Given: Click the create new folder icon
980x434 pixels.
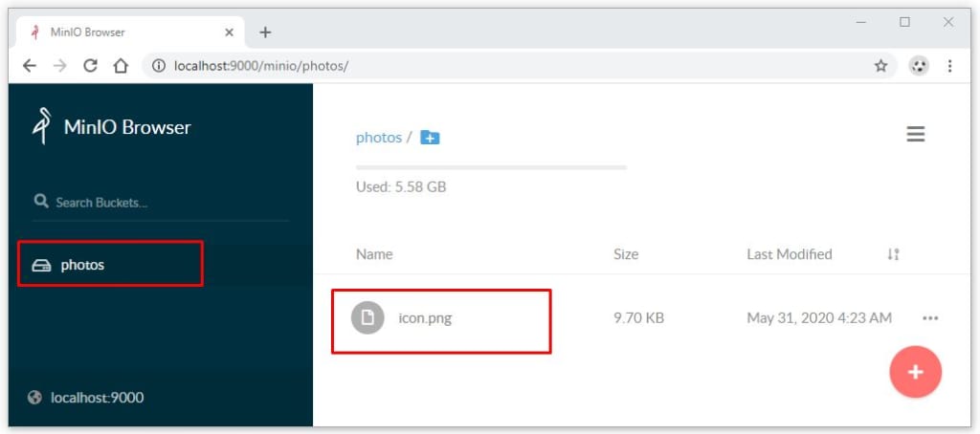Looking at the screenshot, I should point(430,138).
